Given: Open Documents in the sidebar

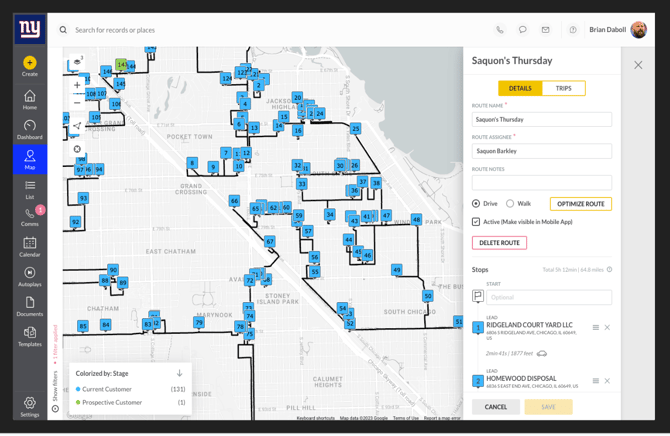Looking at the screenshot, I should click(x=29, y=306).
